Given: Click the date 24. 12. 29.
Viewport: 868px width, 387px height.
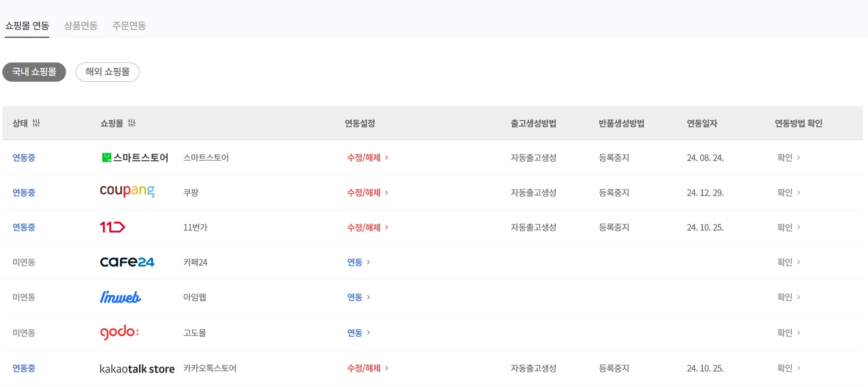Looking at the screenshot, I should pos(705,193).
